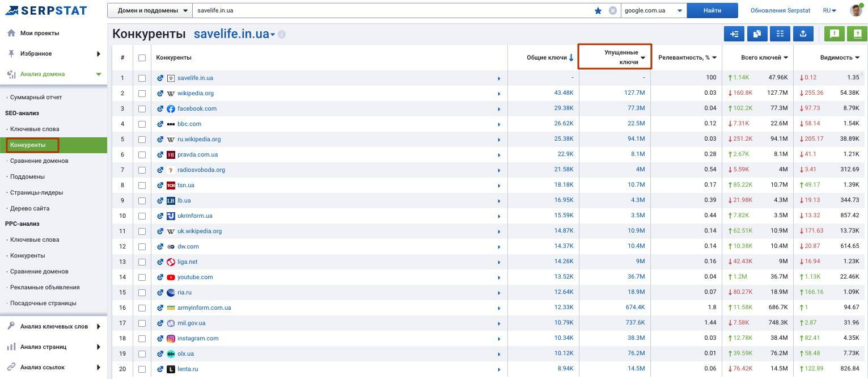Open external link icon for instagram.com
The width and height of the screenshot is (868, 379).
(x=160, y=339)
